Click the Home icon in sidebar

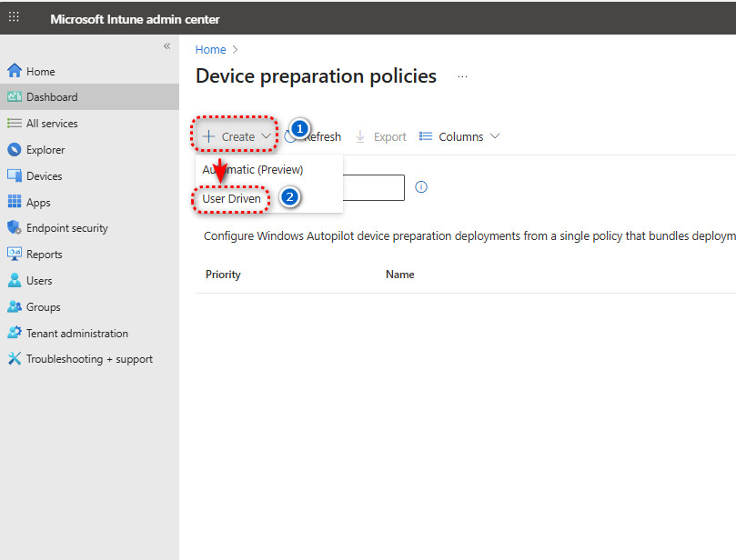[14, 71]
